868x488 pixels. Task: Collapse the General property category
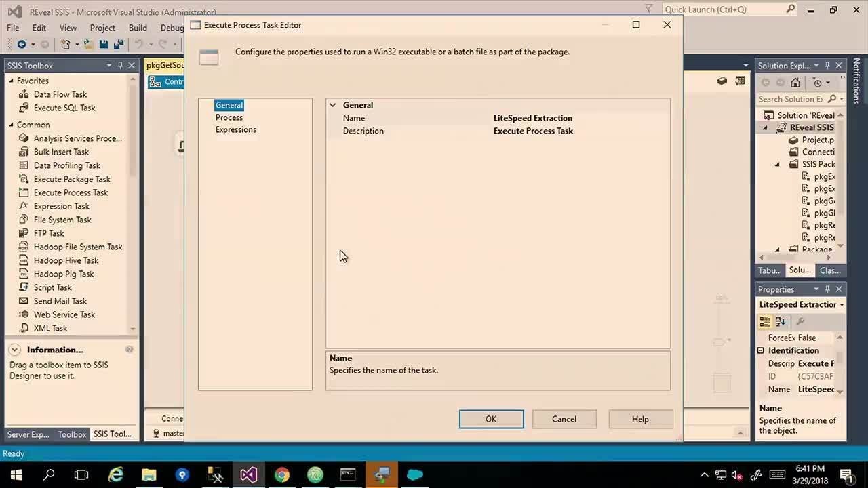(x=332, y=105)
